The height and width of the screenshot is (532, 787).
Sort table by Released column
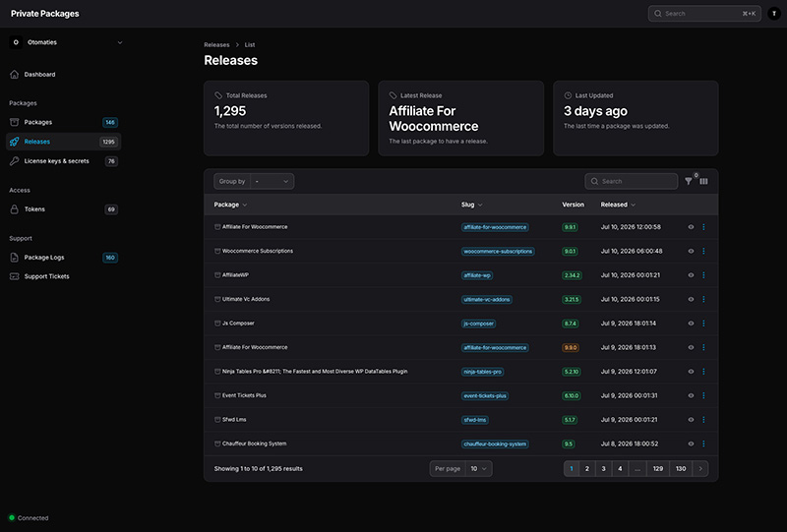(618, 205)
